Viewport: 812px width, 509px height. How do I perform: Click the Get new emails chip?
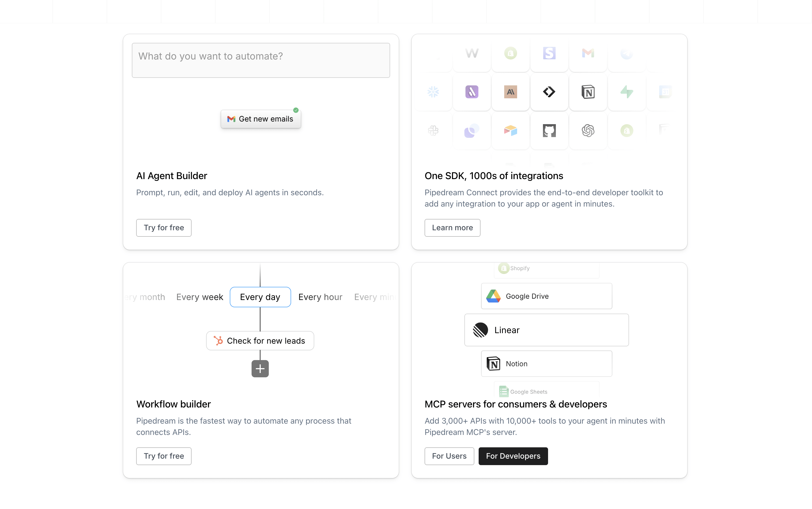[261, 119]
